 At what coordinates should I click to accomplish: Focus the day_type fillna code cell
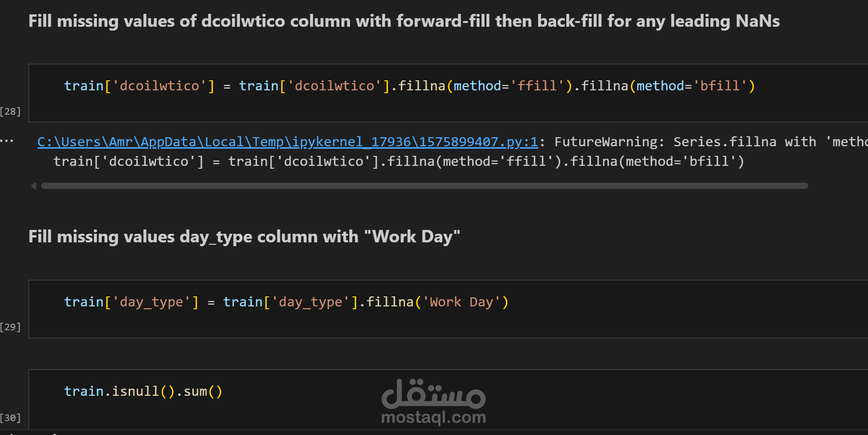pos(448,309)
